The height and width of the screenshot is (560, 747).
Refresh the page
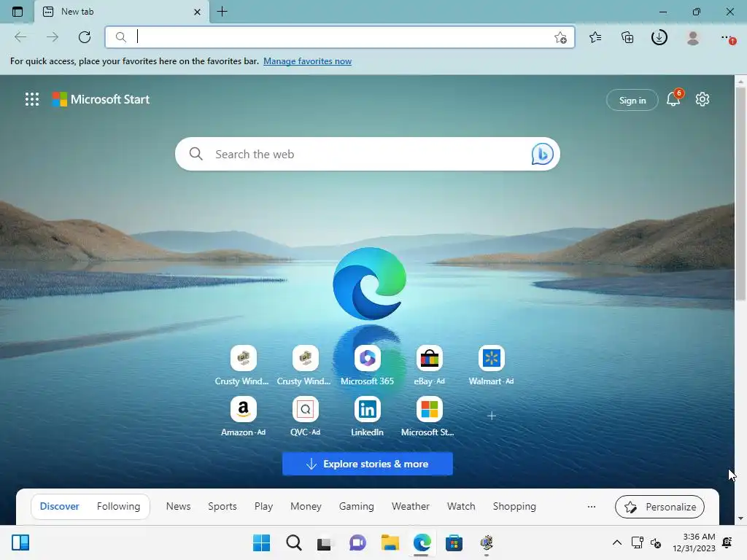tap(85, 37)
